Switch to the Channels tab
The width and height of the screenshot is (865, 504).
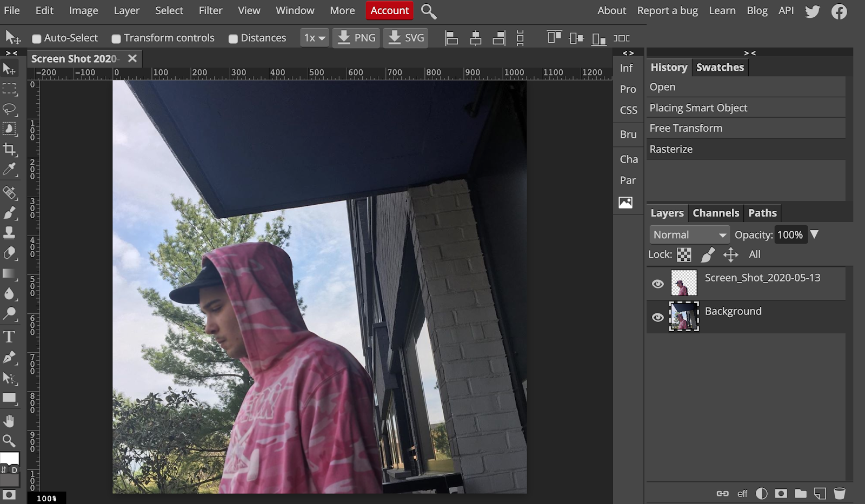pyautogui.click(x=715, y=213)
